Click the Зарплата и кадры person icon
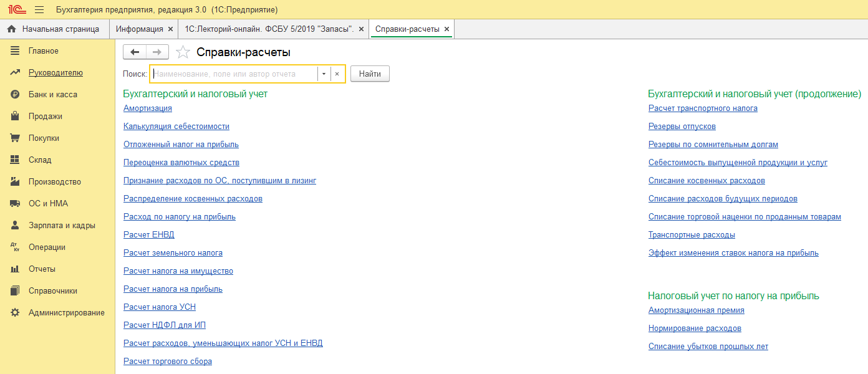The height and width of the screenshot is (374, 868). pyautogui.click(x=15, y=226)
